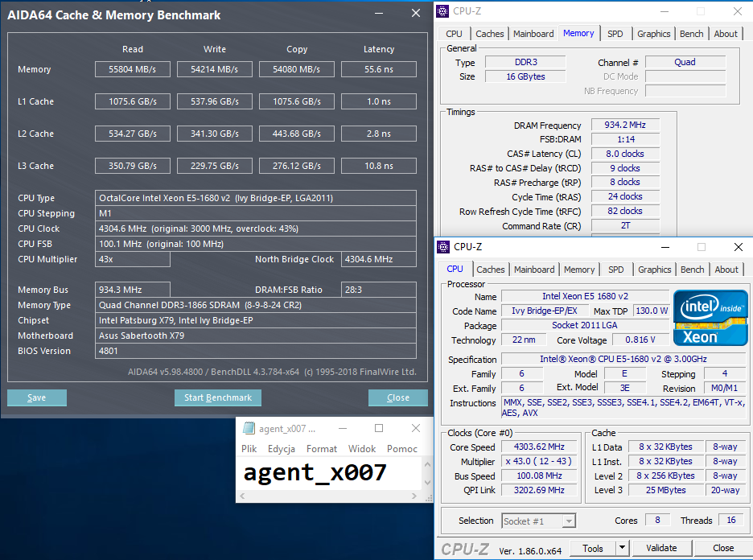Click the L3 Cache Copy 276.12 GB/s field
Viewport: 753px width, 560px height.
pos(297,166)
